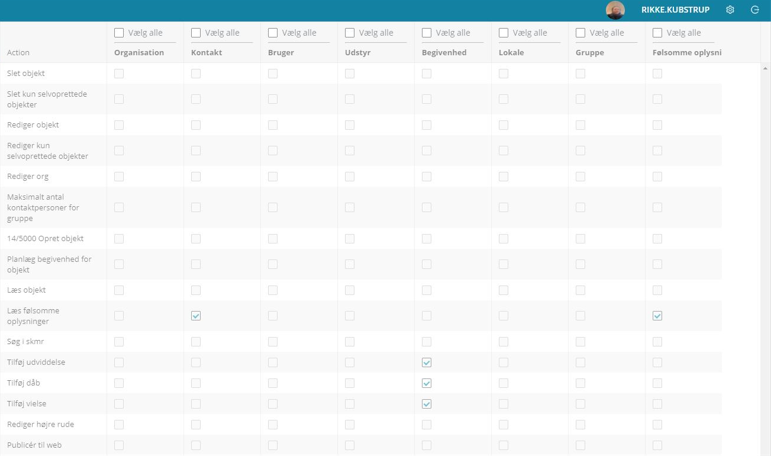Open the user profile avatar
Screen dimensions: 773x460
click(x=615, y=10)
